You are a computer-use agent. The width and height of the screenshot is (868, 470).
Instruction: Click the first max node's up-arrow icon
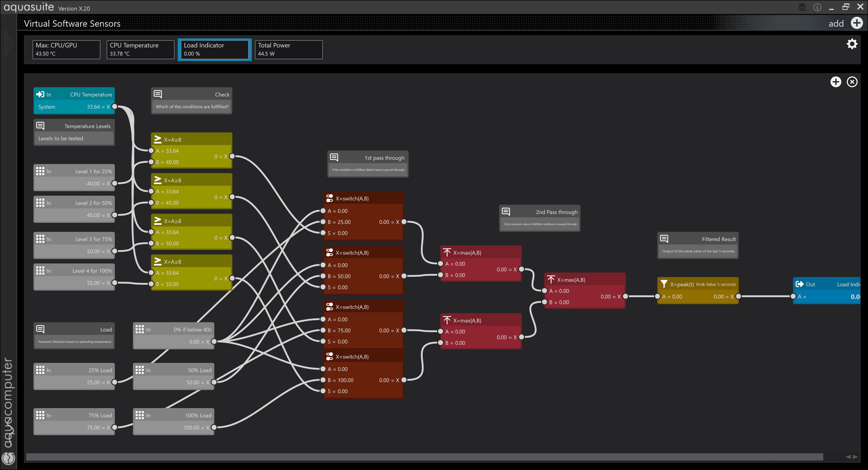[447, 252]
